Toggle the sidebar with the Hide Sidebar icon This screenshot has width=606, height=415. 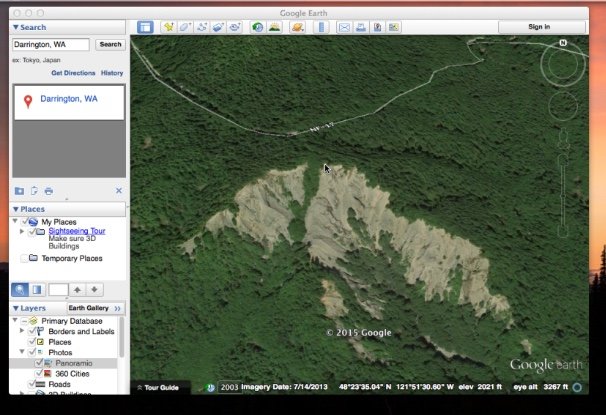coord(145,27)
